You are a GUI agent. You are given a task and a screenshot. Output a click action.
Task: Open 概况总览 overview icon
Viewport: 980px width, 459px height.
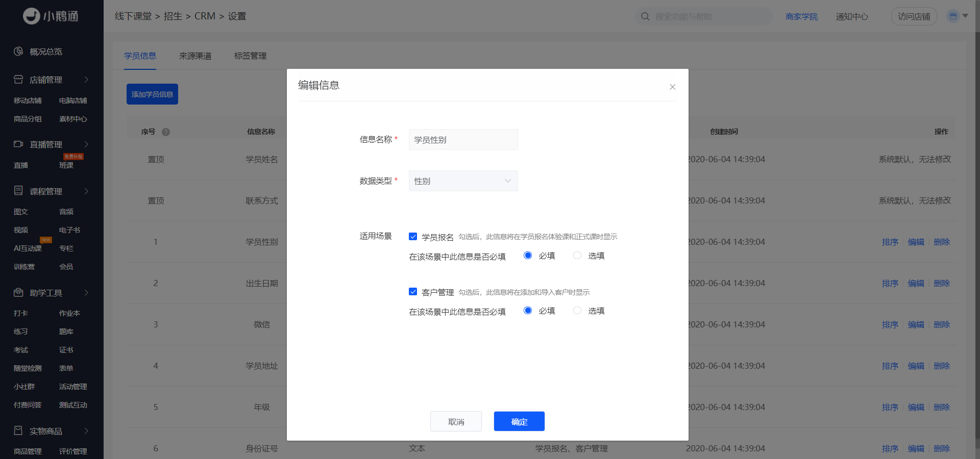18,51
